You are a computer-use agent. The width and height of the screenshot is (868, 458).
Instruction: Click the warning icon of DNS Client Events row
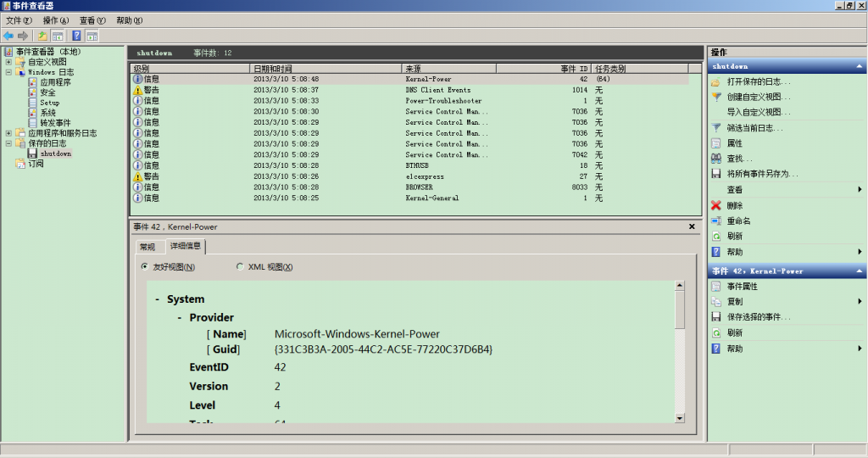point(138,90)
